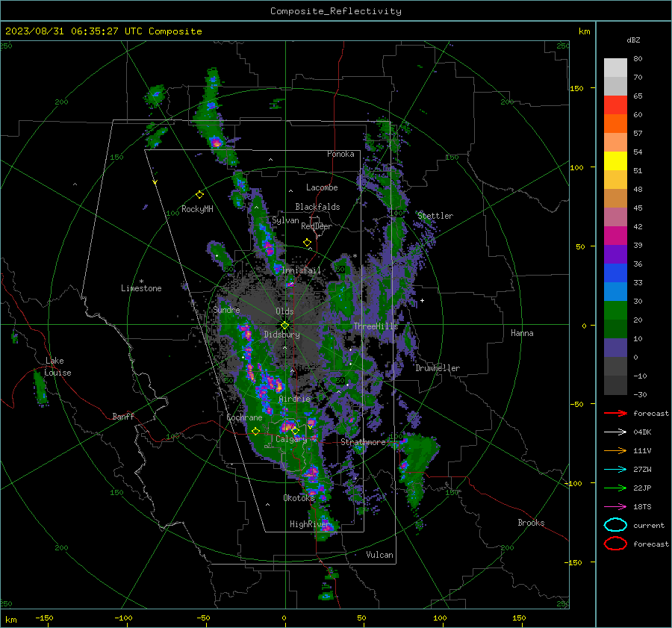672x628 pixels.
Task: Click the Airdrie label
Action: pyautogui.click(x=294, y=399)
